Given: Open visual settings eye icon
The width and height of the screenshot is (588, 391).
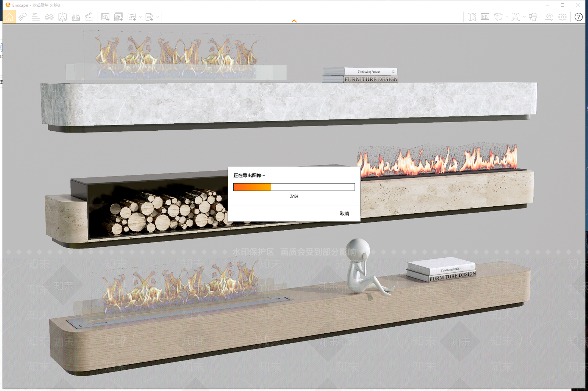Looking at the screenshot, I should click(549, 17).
